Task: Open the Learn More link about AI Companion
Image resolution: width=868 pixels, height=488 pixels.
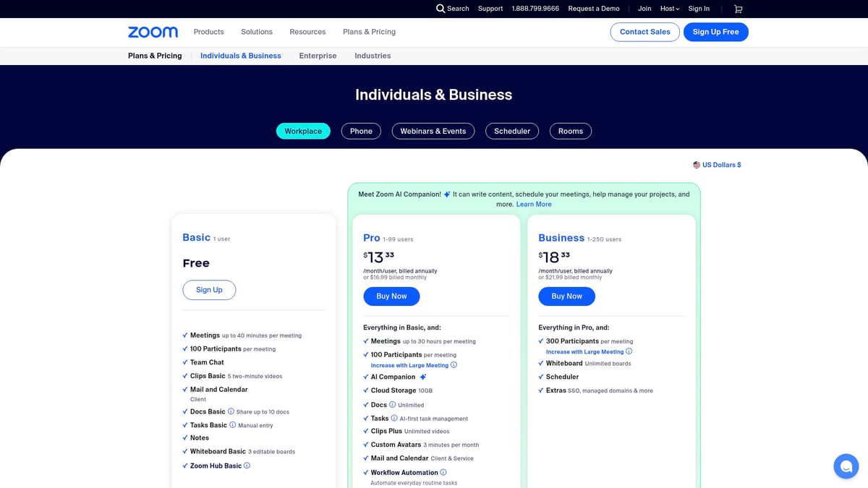Action: point(534,204)
